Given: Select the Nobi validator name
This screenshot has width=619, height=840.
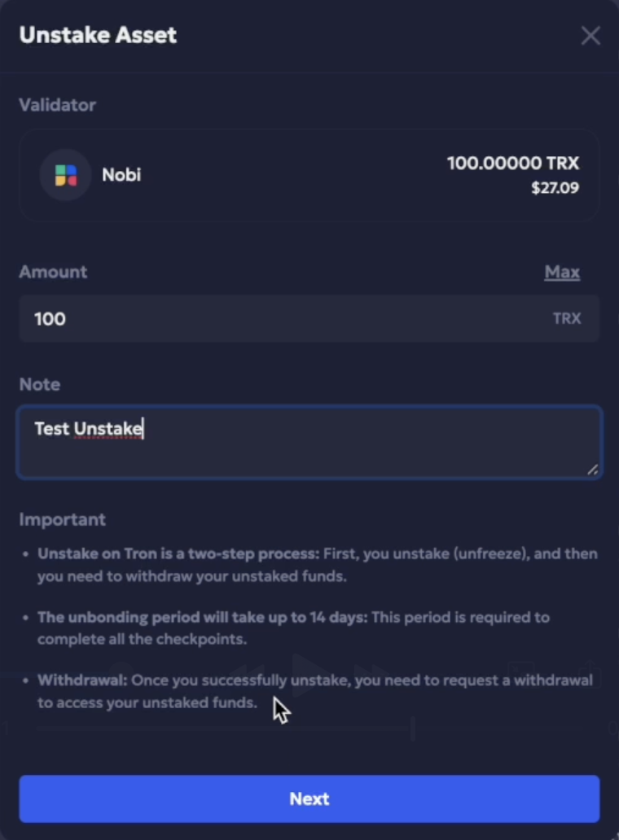Looking at the screenshot, I should click(x=121, y=175).
